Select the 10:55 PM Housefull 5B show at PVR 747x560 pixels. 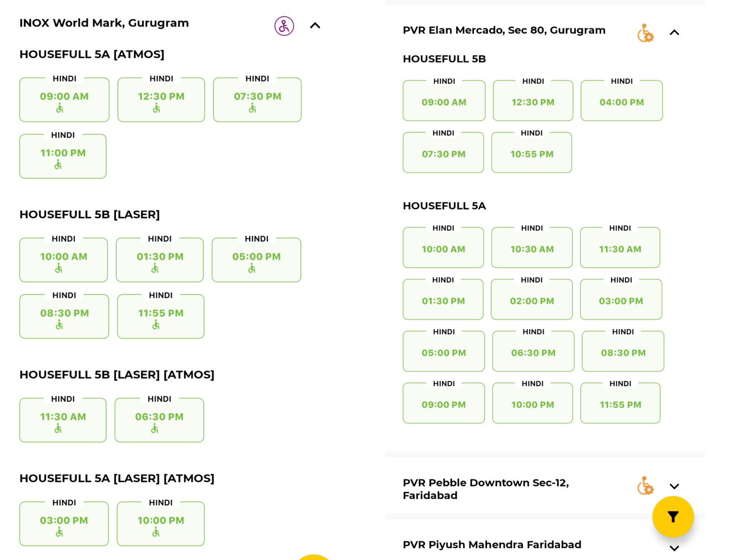pyautogui.click(x=531, y=153)
